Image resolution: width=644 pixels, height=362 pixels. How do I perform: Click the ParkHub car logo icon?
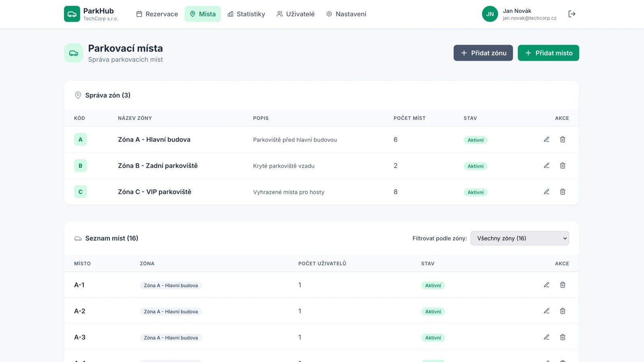[72, 14]
